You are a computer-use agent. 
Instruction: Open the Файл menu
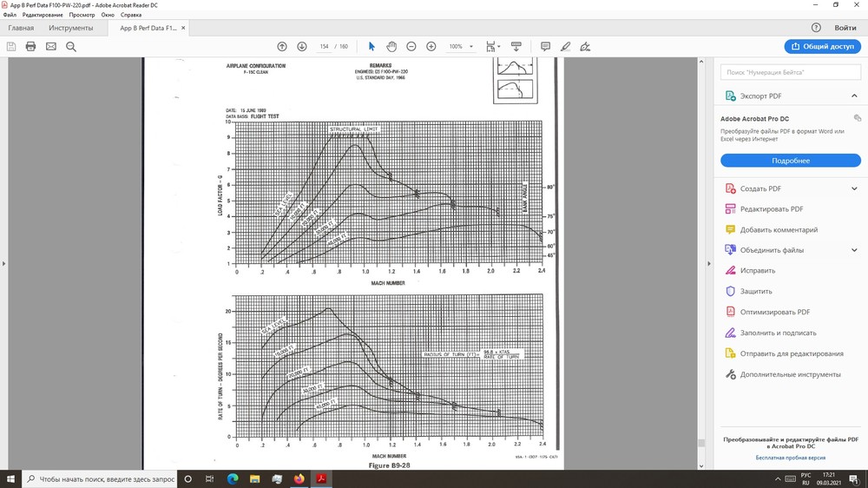(10, 15)
